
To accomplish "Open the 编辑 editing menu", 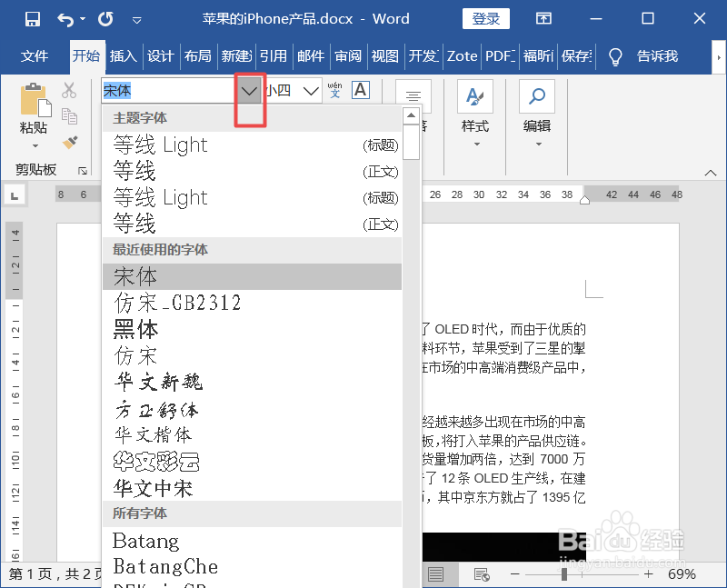I will tap(537, 115).
